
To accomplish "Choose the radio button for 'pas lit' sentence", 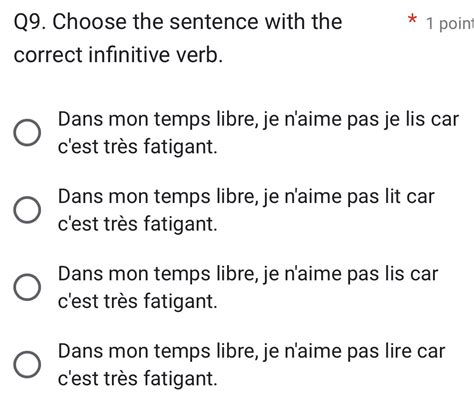I will point(27,210).
